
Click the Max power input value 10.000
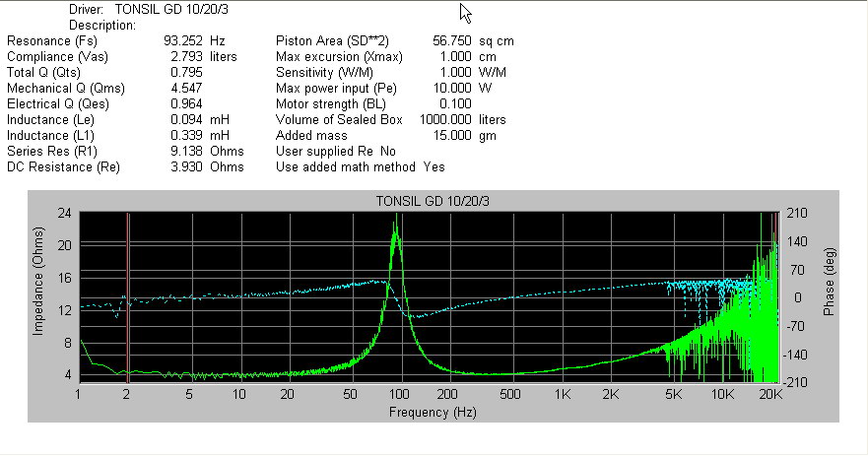(x=451, y=88)
